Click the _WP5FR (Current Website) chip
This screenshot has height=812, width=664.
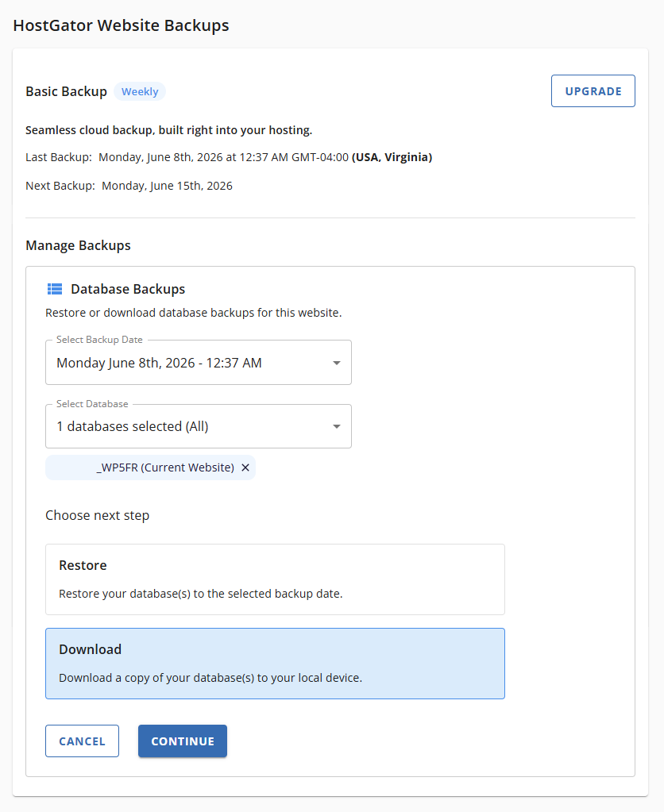coord(150,468)
